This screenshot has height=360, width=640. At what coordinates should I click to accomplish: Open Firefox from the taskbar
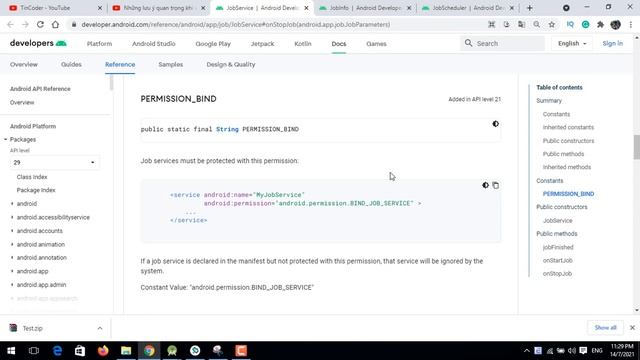[x=103, y=351]
